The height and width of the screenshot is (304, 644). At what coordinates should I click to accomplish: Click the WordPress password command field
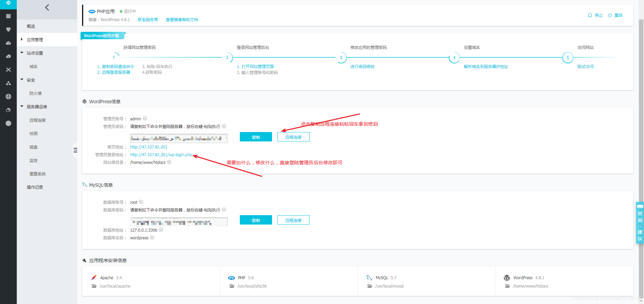179,138
